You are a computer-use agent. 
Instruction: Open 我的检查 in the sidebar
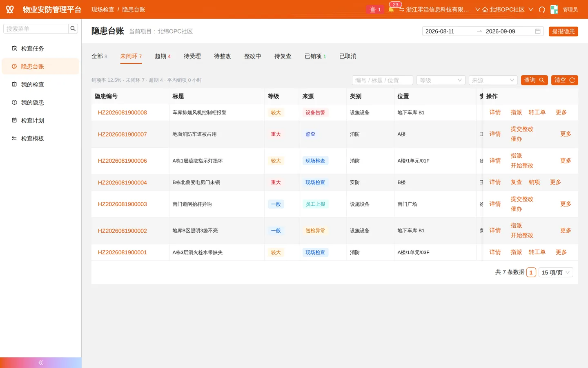coord(40,84)
